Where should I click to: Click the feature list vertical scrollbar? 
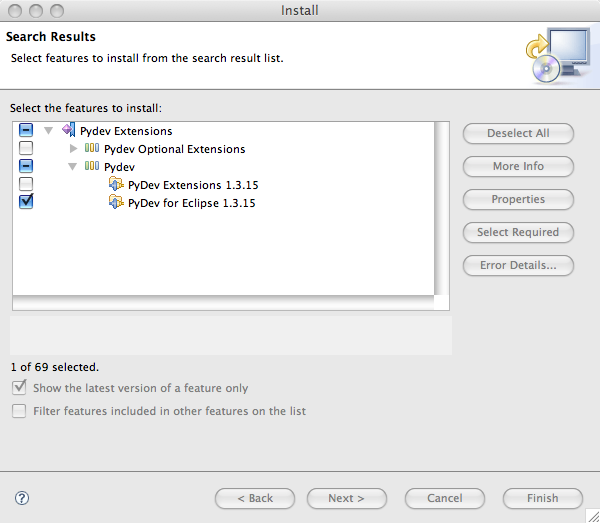(x=442, y=209)
